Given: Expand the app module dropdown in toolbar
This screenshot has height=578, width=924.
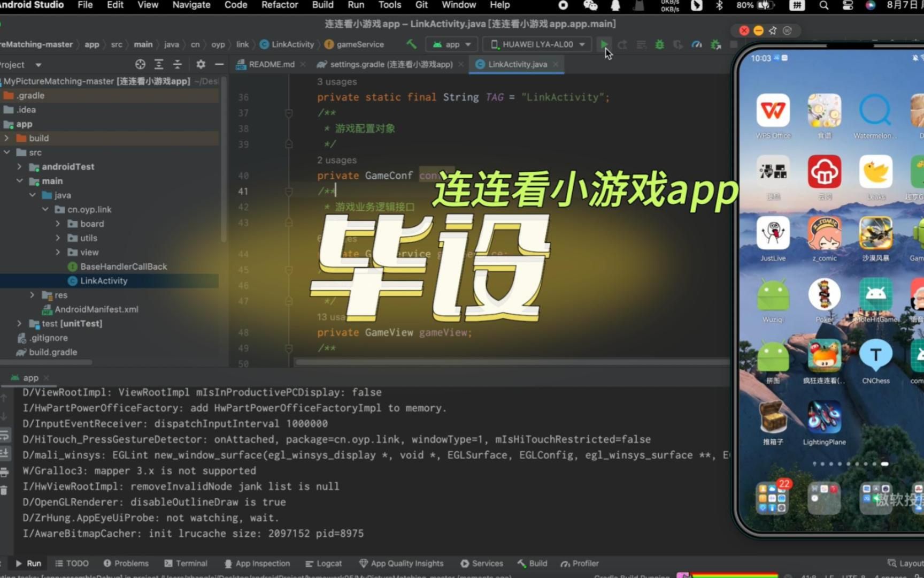Looking at the screenshot, I should point(451,44).
